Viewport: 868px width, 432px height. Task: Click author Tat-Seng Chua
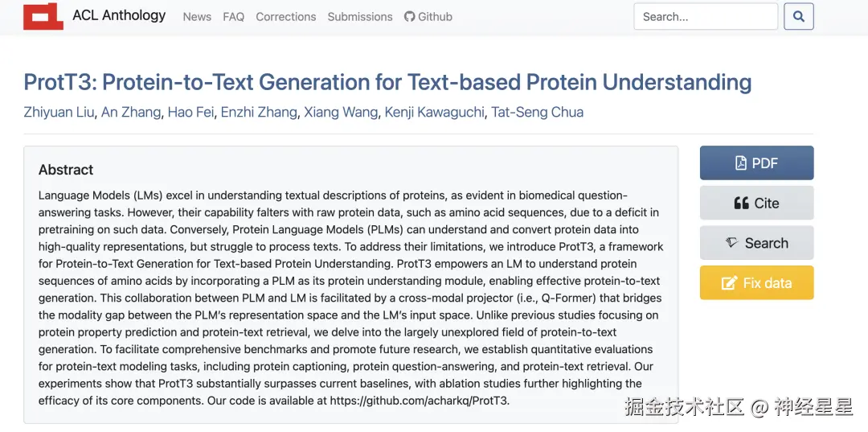[x=538, y=113]
